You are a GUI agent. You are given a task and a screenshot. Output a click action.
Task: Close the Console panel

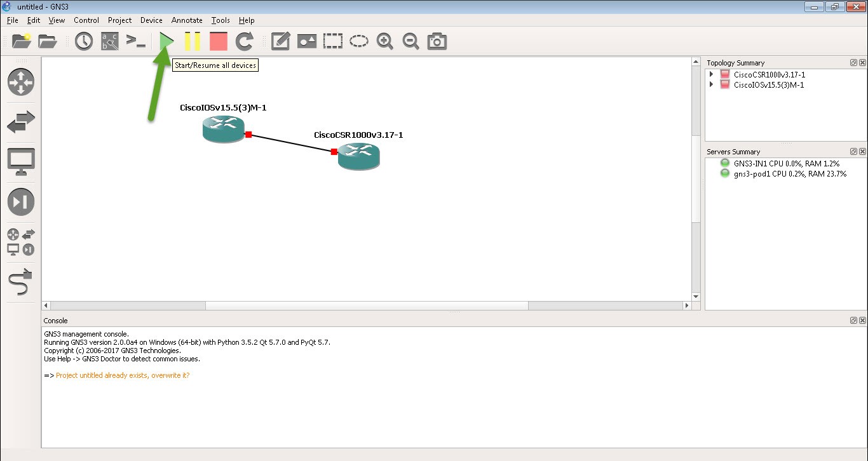[x=862, y=321]
